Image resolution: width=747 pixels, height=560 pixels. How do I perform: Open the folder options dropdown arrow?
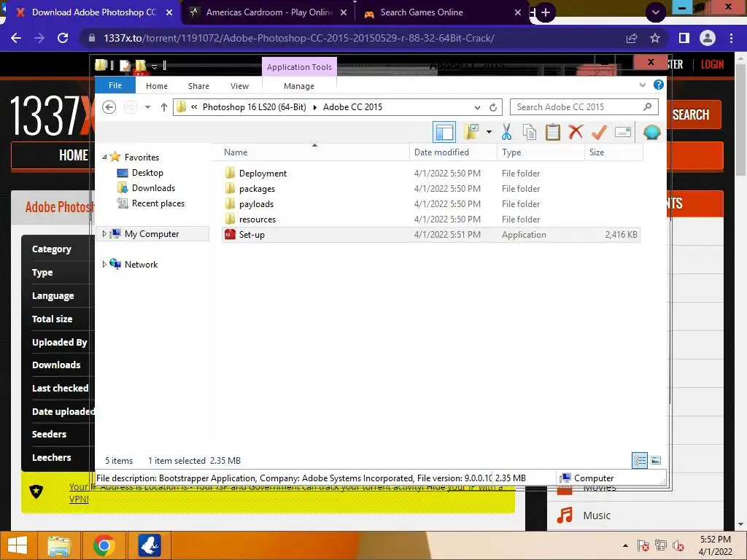(489, 132)
